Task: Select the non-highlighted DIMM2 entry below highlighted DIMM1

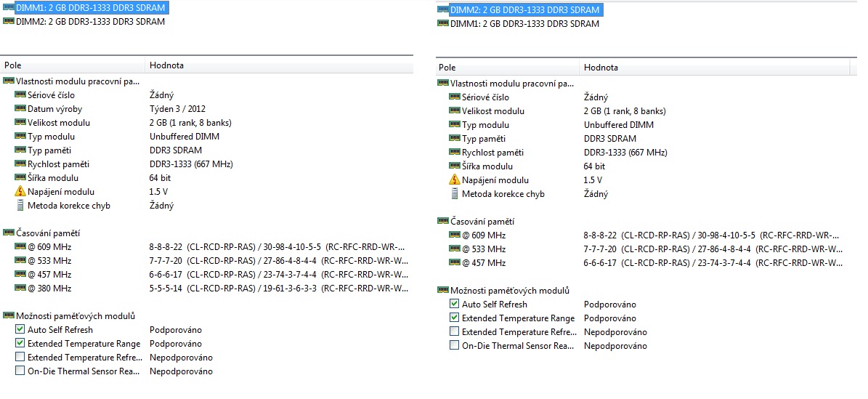Action: [x=90, y=22]
